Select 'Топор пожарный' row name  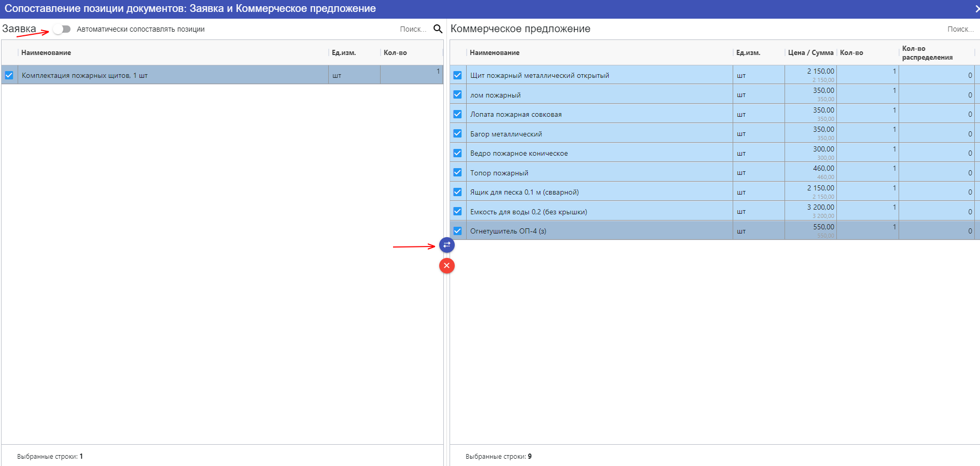coord(499,173)
